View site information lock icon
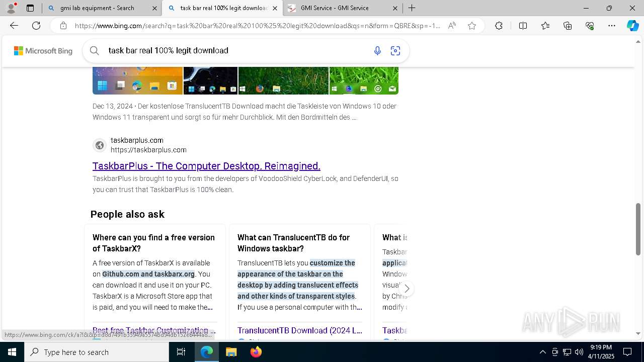644x362 pixels. point(63,26)
